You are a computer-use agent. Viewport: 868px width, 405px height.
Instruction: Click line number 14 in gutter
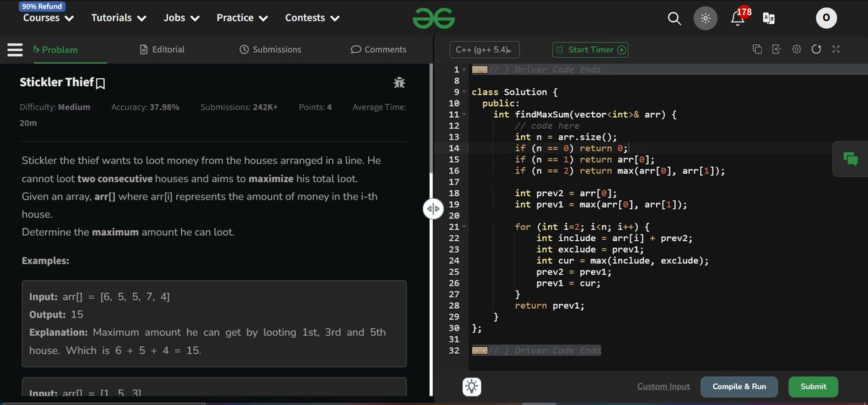pyautogui.click(x=454, y=148)
